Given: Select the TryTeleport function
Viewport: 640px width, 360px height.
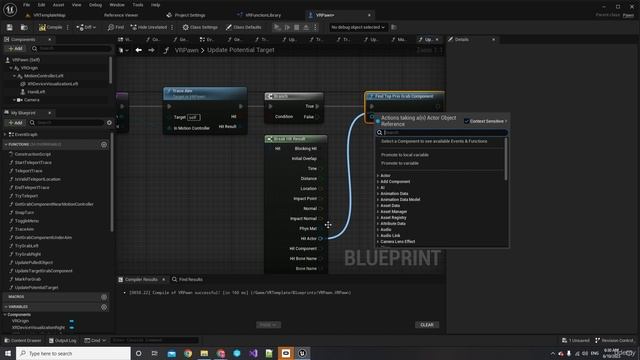Looking at the screenshot, I should (x=27, y=196).
